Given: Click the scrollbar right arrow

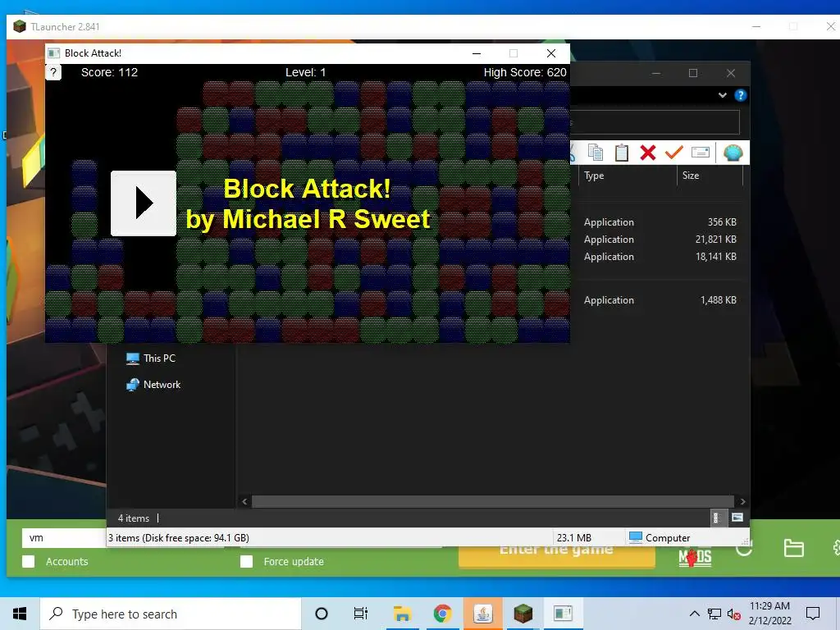Looking at the screenshot, I should click(742, 501).
